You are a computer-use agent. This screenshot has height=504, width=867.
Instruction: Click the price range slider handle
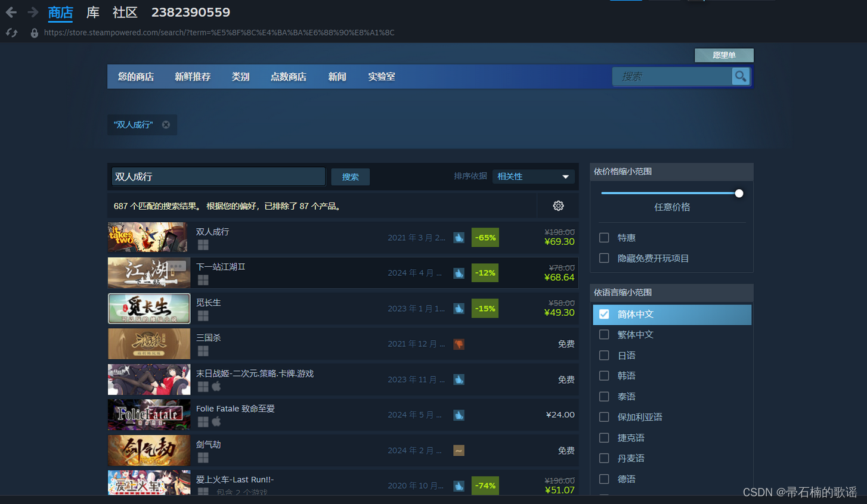739,193
